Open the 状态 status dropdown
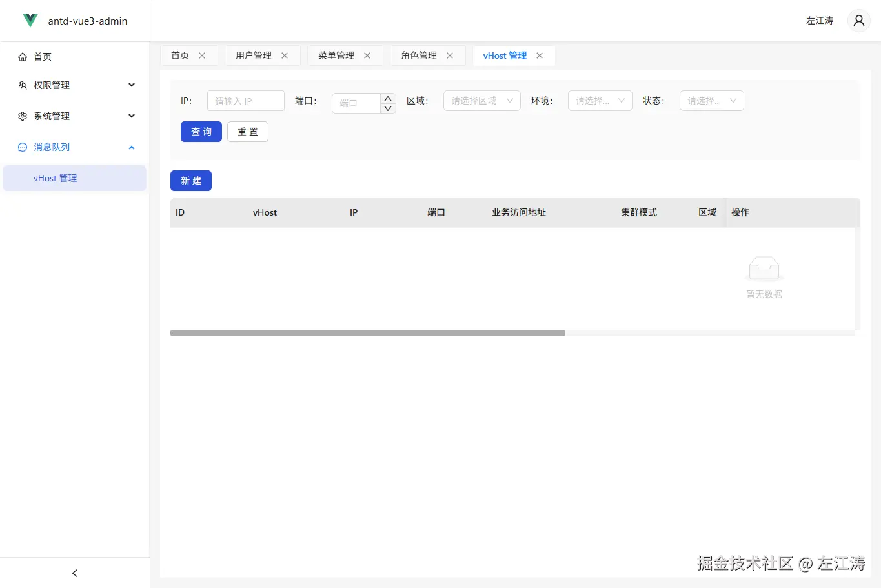Screen dimensions: 881x588 (x=711, y=101)
